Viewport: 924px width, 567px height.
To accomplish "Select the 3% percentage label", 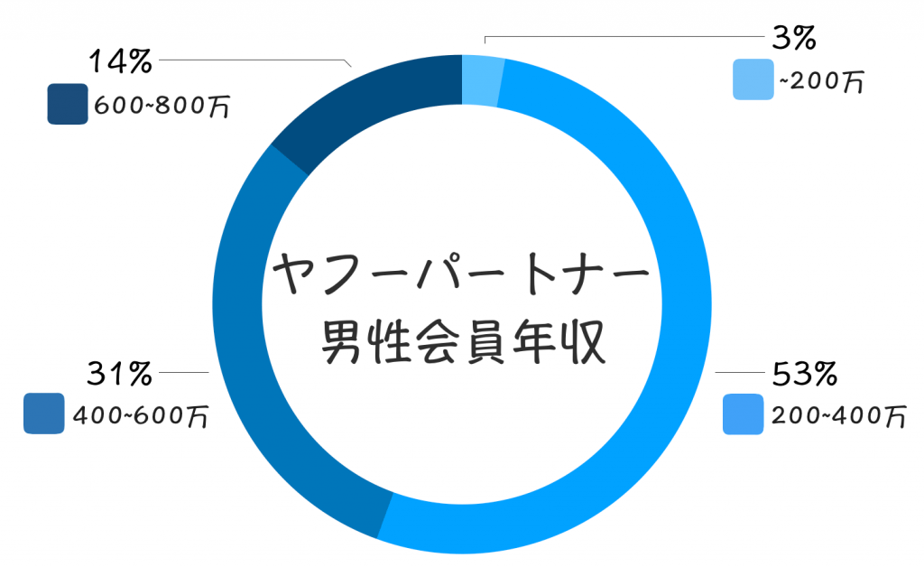I will click(793, 39).
